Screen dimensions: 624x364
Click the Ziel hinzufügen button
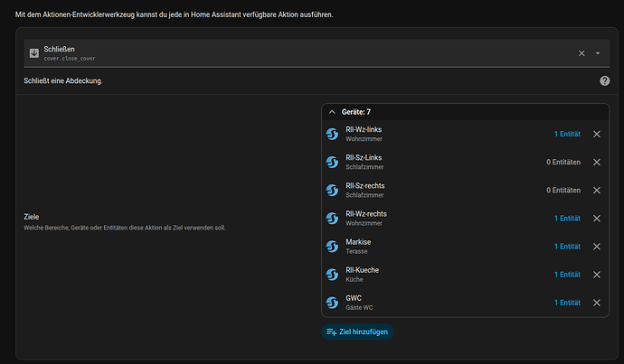358,332
